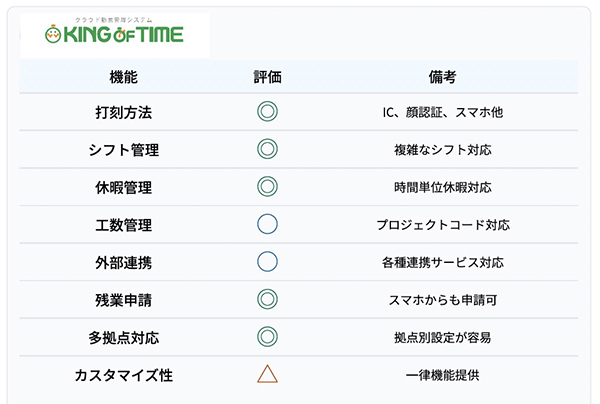Click the note スマホからも申請可
The height and width of the screenshot is (404, 600).
coord(442,300)
